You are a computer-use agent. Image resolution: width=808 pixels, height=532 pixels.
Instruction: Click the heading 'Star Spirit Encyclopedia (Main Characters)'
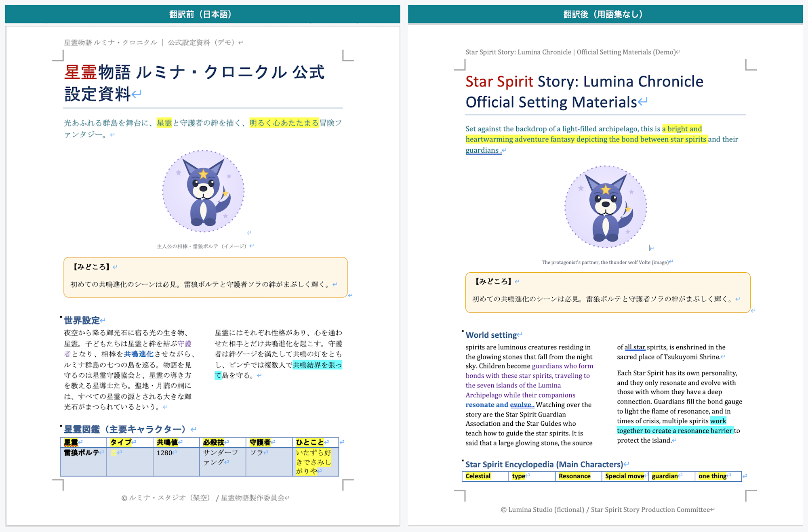click(544, 465)
